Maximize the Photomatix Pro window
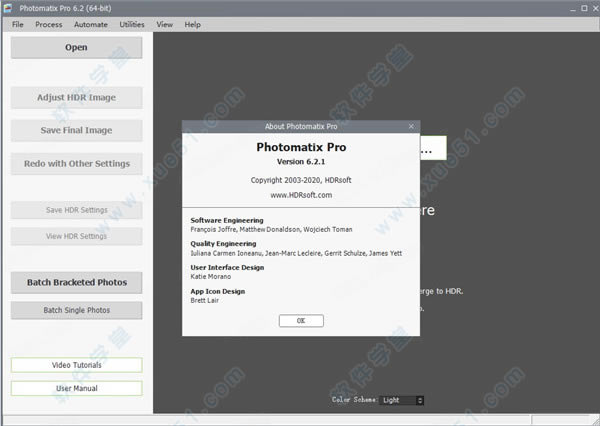Viewport: 600px width, 426px height. [x=584, y=8]
